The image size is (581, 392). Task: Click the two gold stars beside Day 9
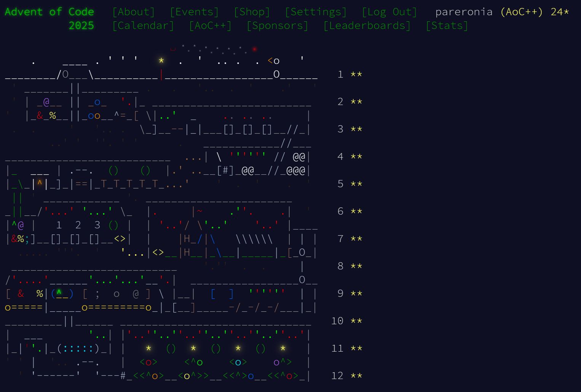(x=356, y=293)
